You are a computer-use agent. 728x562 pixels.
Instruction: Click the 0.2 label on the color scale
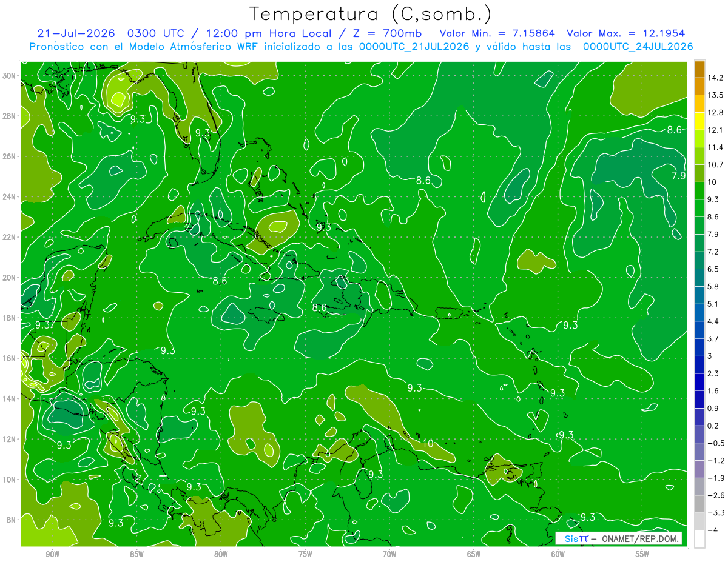[x=713, y=426]
